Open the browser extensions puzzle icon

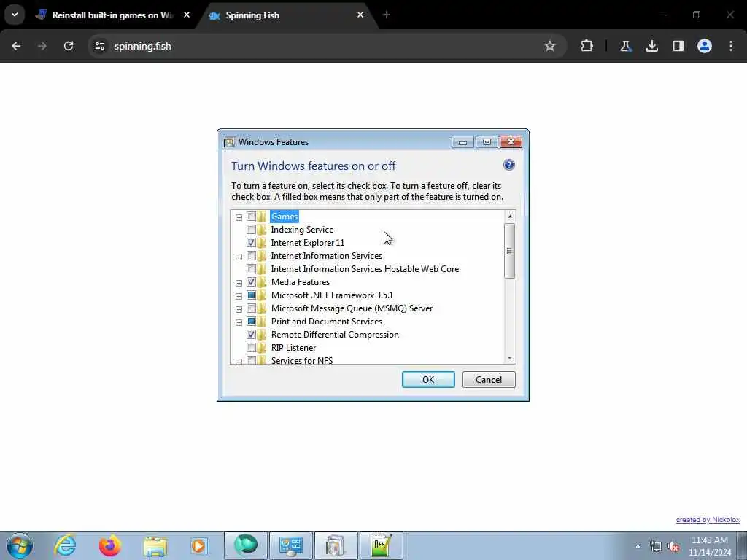pos(587,46)
